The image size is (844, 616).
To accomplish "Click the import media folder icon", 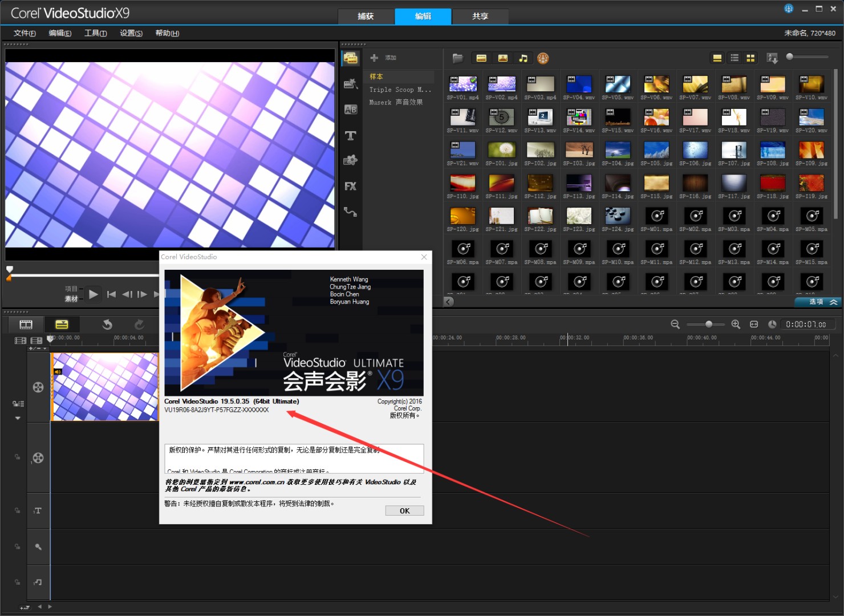I will (457, 58).
